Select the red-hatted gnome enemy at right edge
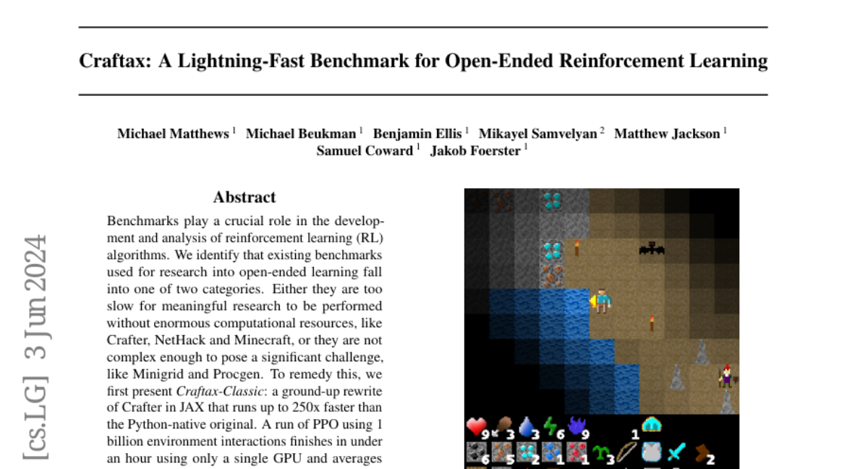This screenshot has height=469, width=868. click(x=726, y=376)
